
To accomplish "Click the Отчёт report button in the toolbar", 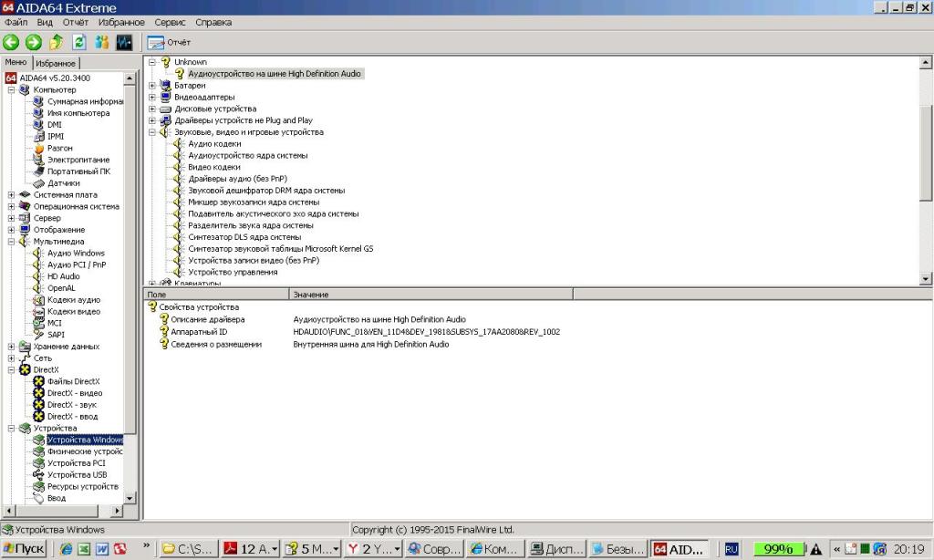I will pyautogui.click(x=170, y=42).
